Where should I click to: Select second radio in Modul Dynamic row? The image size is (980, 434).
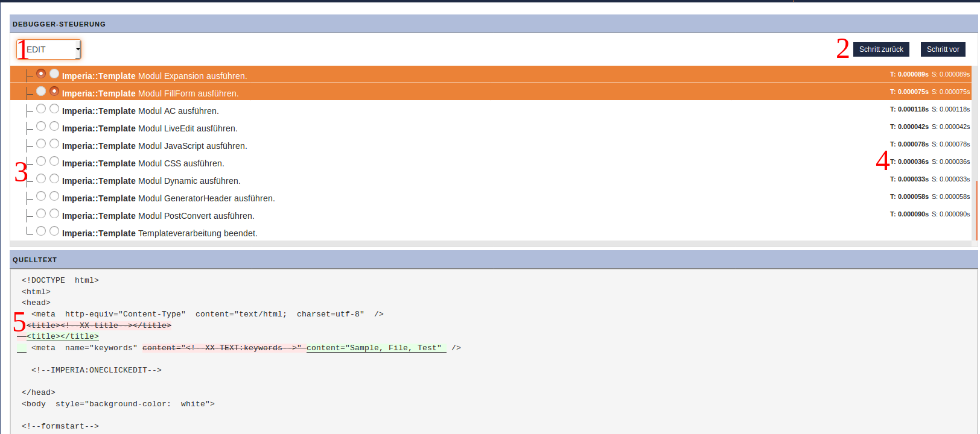(54, 178)
